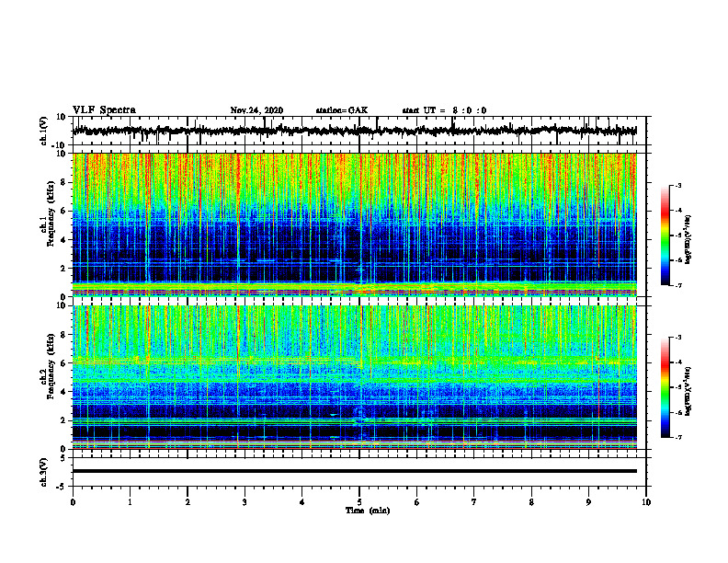728x563 pixels.
Task: Click the "4" tick on ch.2 frequency axis
Action: click(64, 392)
